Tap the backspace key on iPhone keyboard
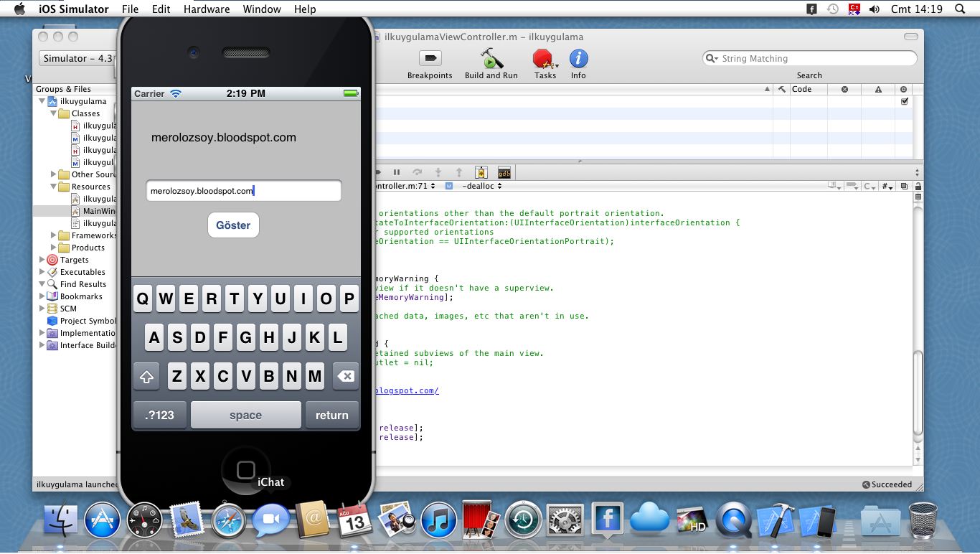 point(346,376)
